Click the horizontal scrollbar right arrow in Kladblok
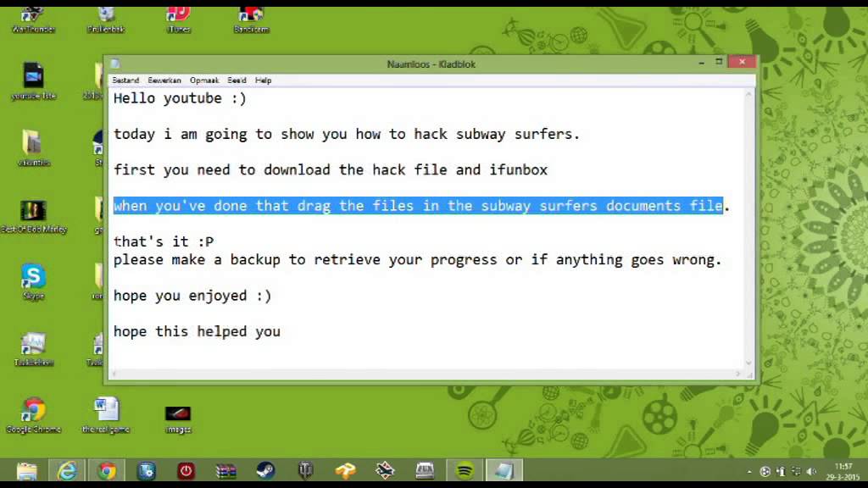The height and width of the screenshot is (488, 868). pos(738,374)
